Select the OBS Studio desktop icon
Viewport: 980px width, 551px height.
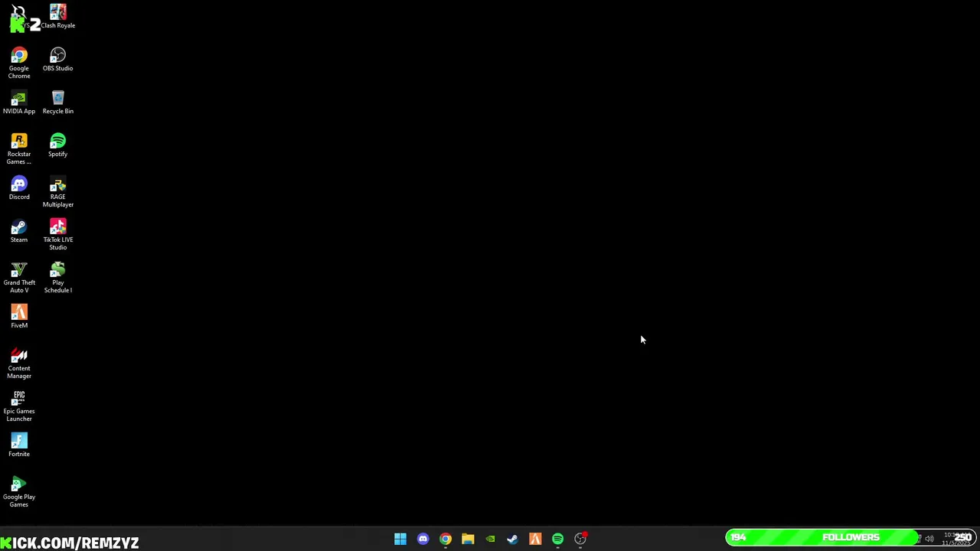coord(58,60)
